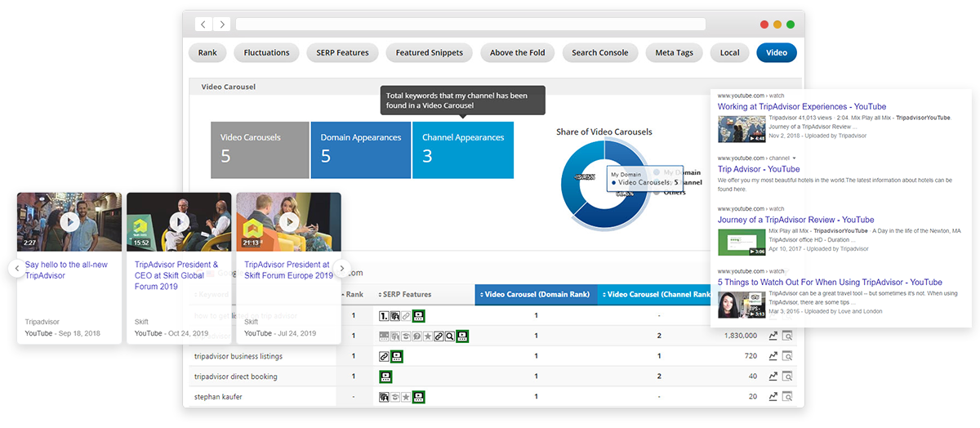The height and width of the screenshot is (428, 980).
Task: Click video carousel icon in tripadvisor direct booking row
Action: [385, 377]
